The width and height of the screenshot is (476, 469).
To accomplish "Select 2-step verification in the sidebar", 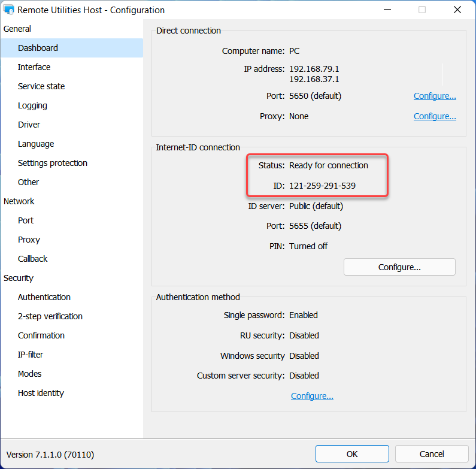I will pyautogui.click(x=50, y=316).
